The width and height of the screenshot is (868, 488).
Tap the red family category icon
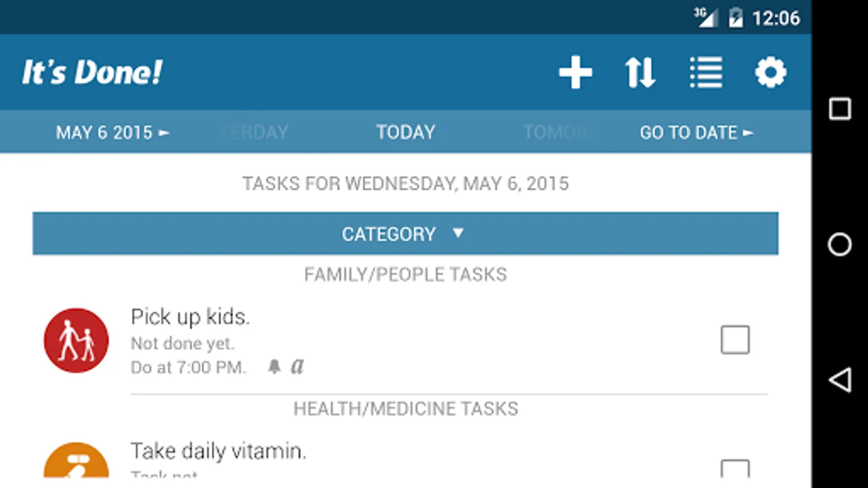[x=76, y=341]
